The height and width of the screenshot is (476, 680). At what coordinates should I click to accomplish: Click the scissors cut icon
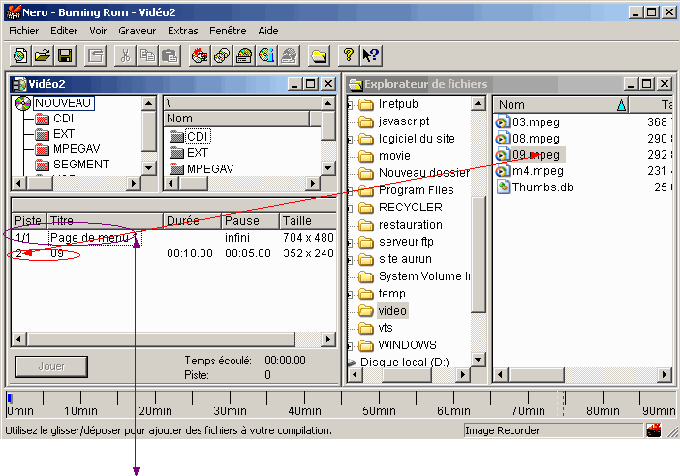125,56
